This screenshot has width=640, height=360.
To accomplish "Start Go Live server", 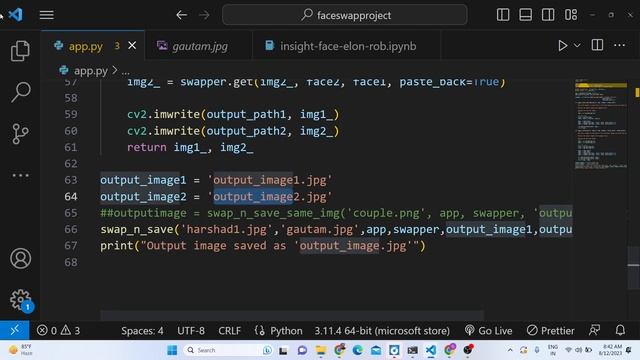I will (488, 331).
